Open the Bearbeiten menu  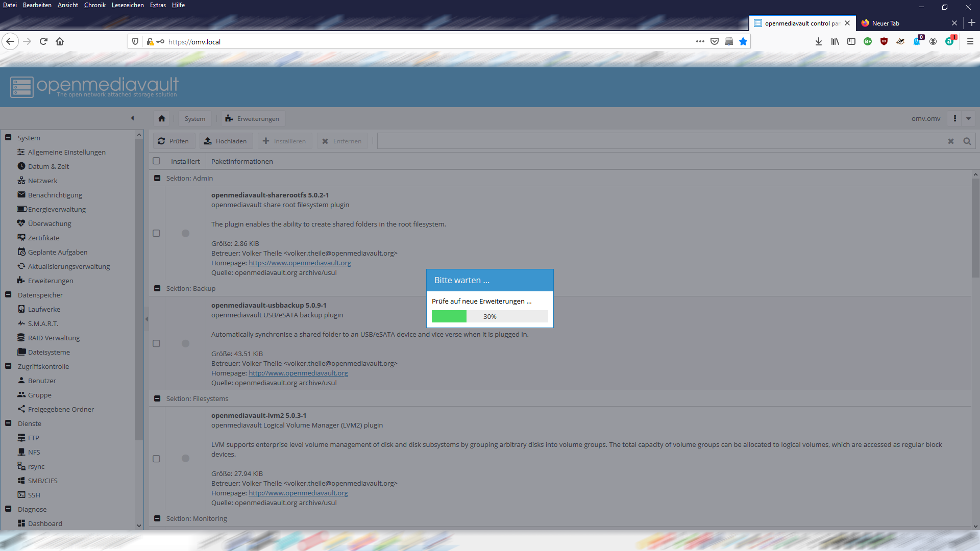37,5
